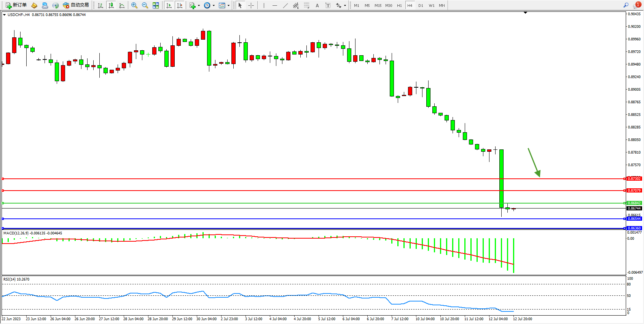Select the trendline drawing tool
Image resolution: width=644 pixels, height=324 pixels.
285,5
